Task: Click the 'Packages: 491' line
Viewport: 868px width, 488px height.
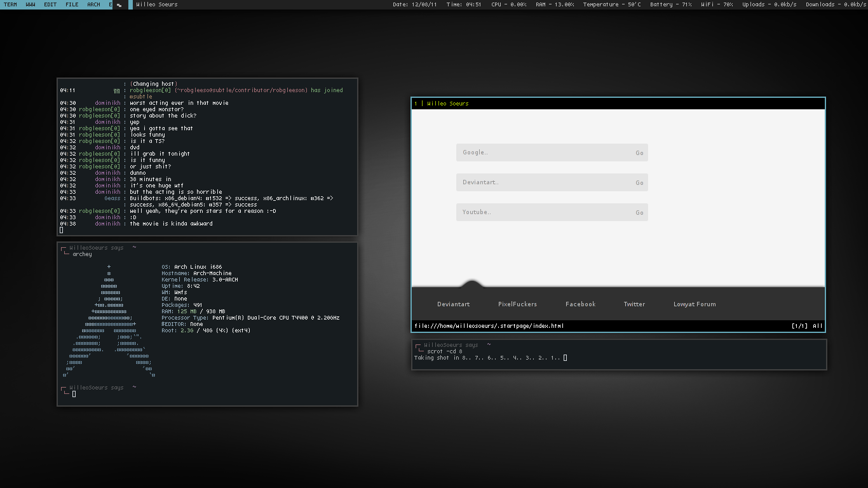Action: 182,305
